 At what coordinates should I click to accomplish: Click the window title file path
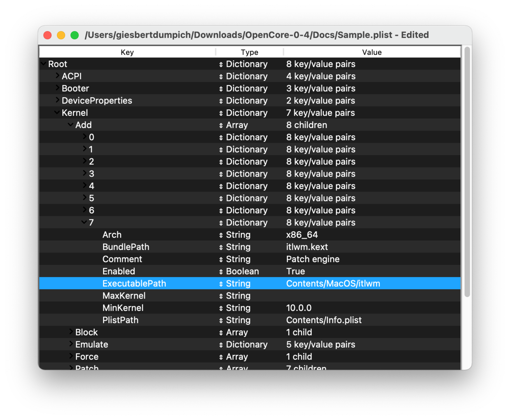(257, 35)
